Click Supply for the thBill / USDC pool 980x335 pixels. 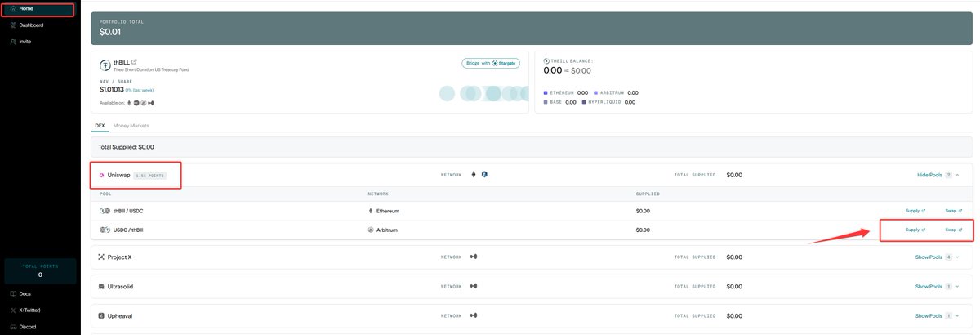[915, 211]
